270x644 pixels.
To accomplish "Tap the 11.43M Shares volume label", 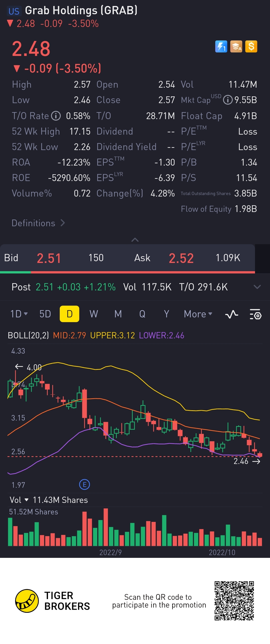I will click(x=60, y=500).
